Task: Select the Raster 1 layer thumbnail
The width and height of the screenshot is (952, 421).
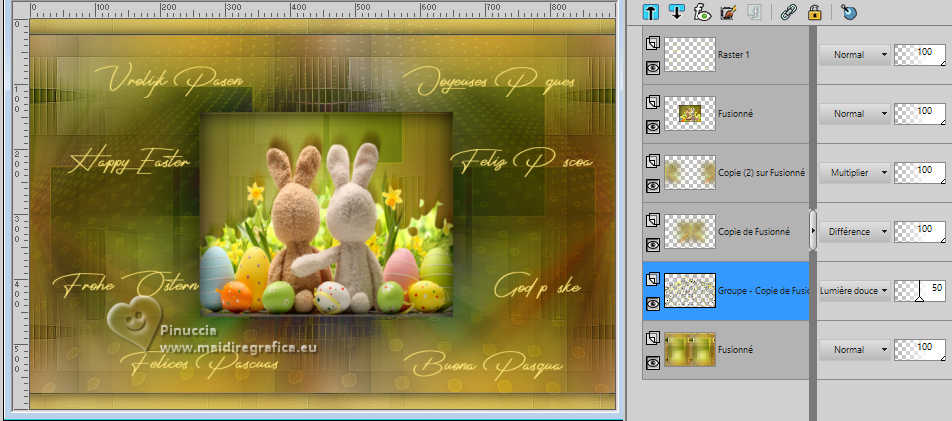Action: (x=690, y=55)
